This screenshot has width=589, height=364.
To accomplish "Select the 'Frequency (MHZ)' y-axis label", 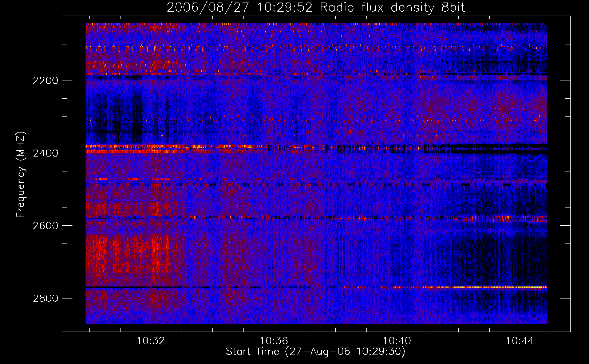I will point(21,175).
